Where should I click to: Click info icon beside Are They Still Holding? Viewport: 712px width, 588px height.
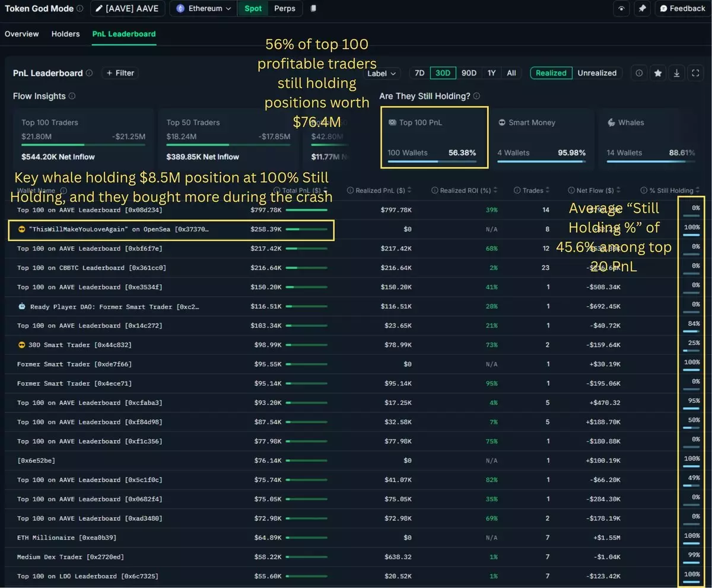476,96
